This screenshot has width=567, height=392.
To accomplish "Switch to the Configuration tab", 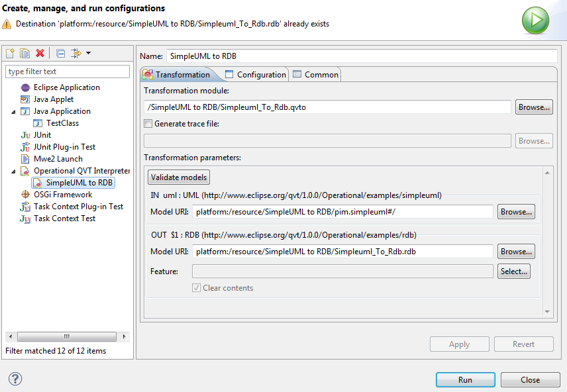I will click(256, 75).
